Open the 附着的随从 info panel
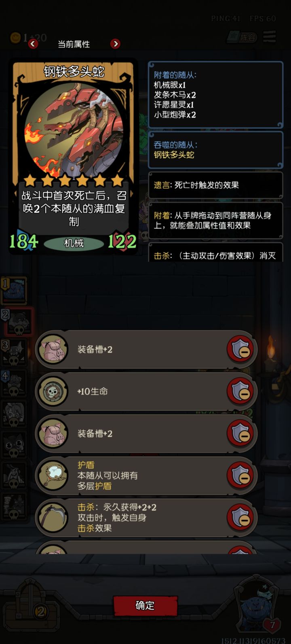 click(215, 95)
